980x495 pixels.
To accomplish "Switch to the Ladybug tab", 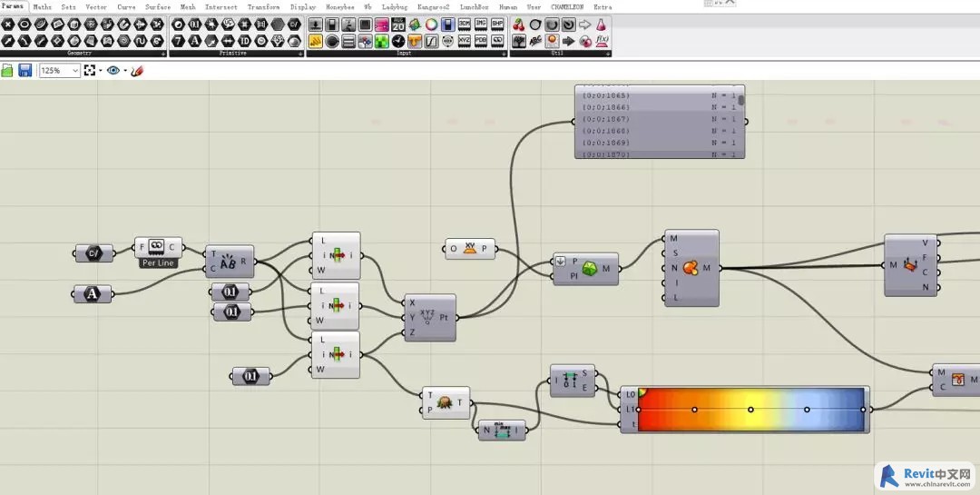I will click(395, 6).
